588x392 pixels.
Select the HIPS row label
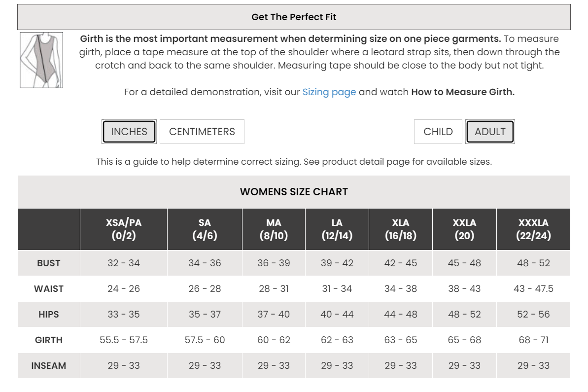coord(49,315)
